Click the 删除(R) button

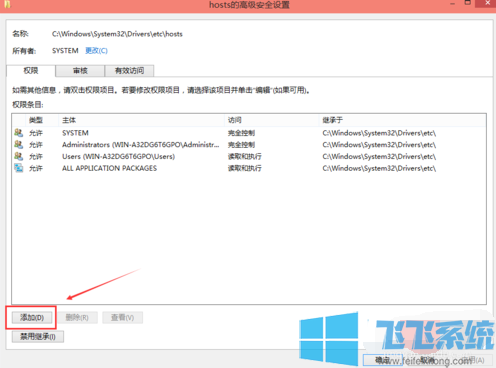click(77, 318)
